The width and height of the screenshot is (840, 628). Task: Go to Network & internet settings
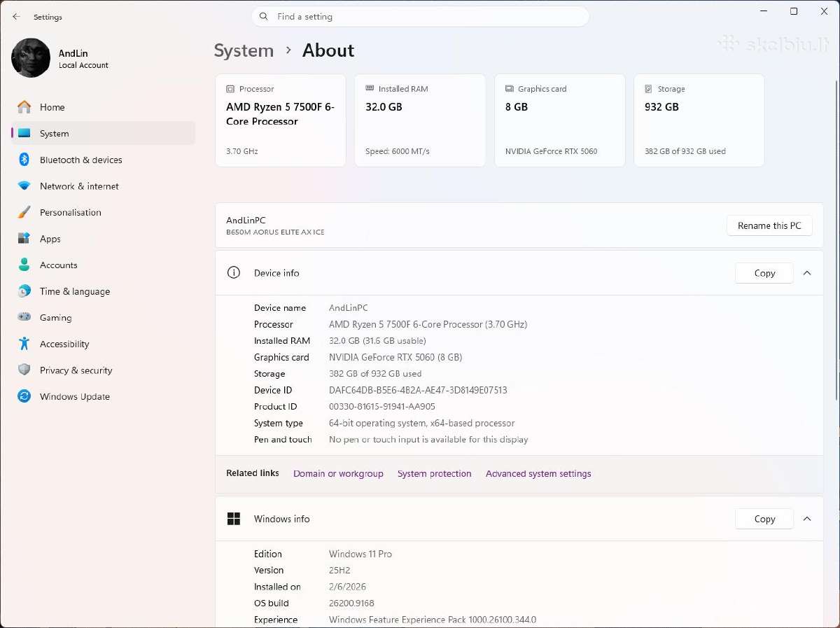(103, 186)
